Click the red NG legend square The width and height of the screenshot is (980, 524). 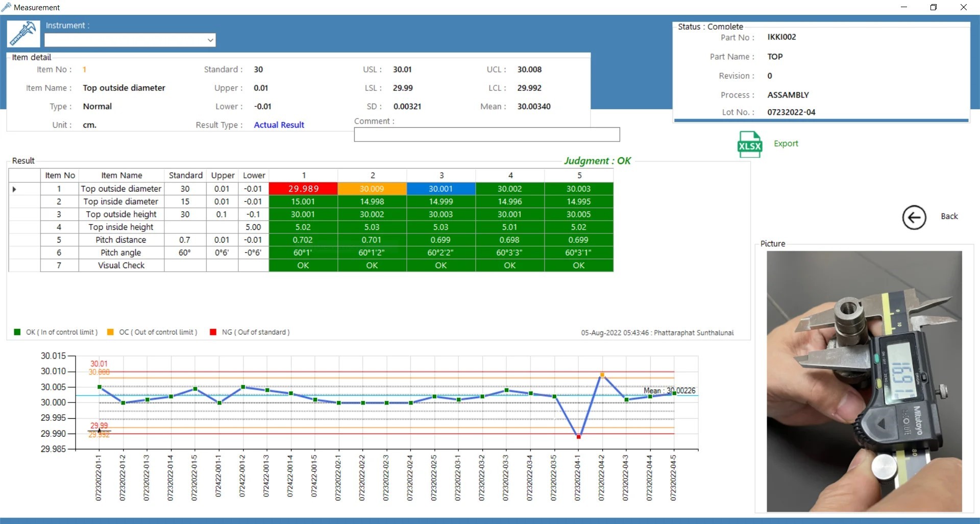[x=213, y=332]
